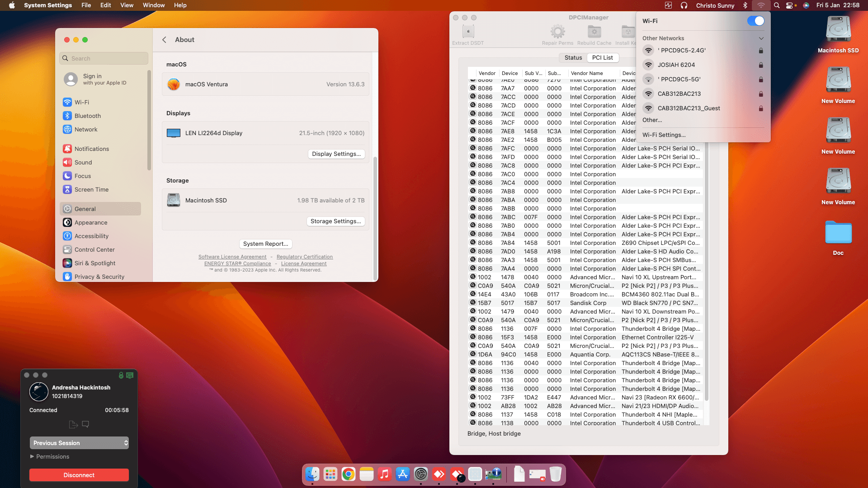The image size is (868, 488).
Task: Select Wi-Fi Settings… menu entry
Action: click(x=664, y=135)
